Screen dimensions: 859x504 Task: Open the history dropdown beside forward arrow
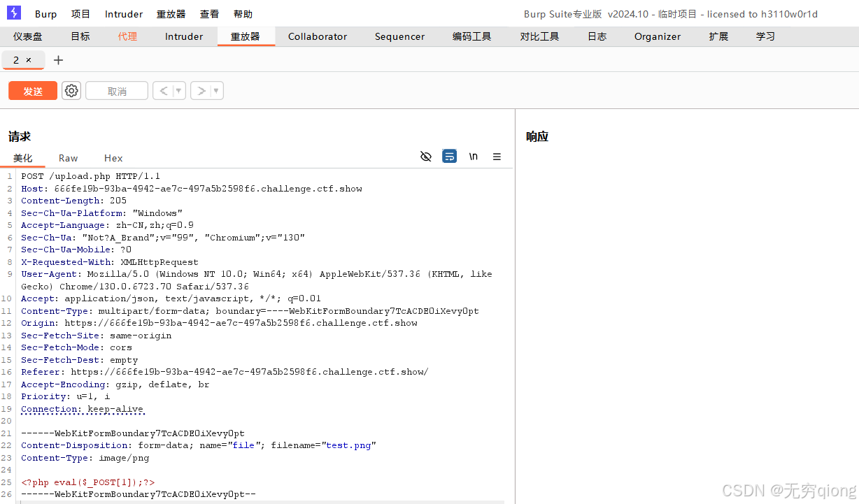tap(217, 91)
